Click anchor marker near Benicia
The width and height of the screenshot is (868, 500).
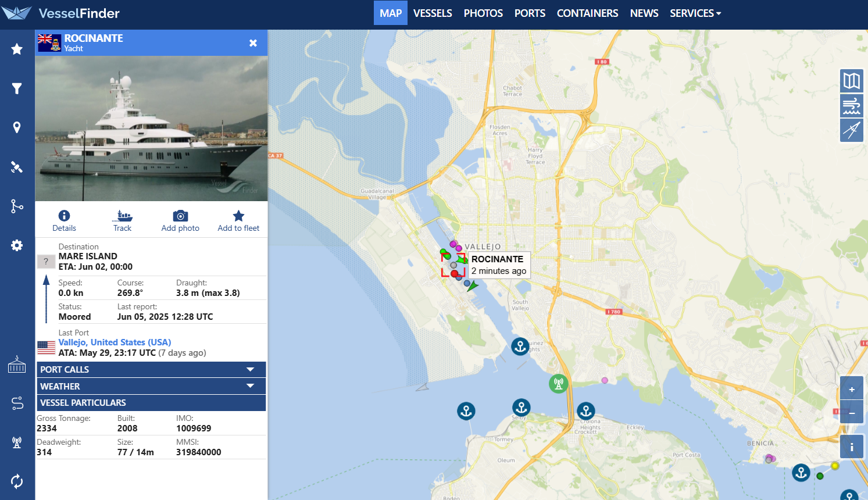pos(801,473)
